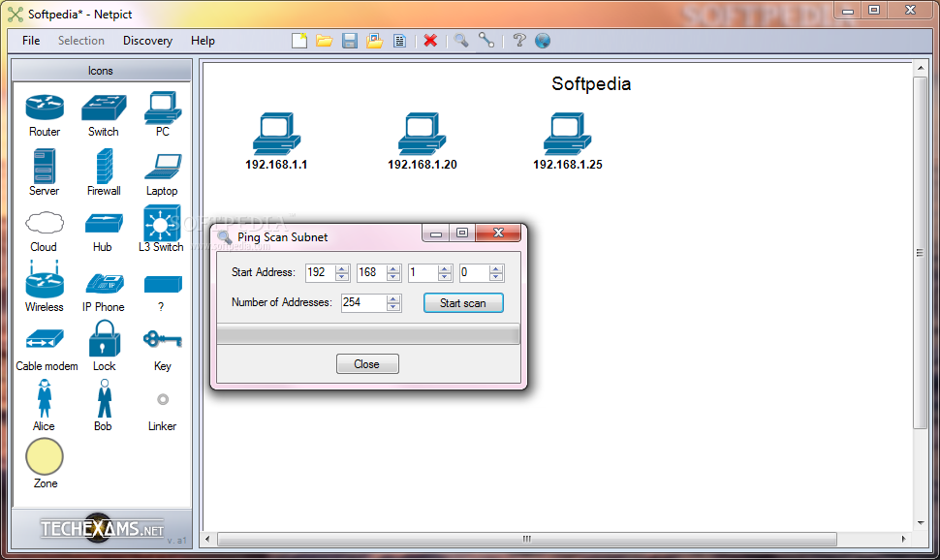This screenshot has height=560, width=940.
Task: Pick the PC icon from Icons panel
Action: [163, 108]
